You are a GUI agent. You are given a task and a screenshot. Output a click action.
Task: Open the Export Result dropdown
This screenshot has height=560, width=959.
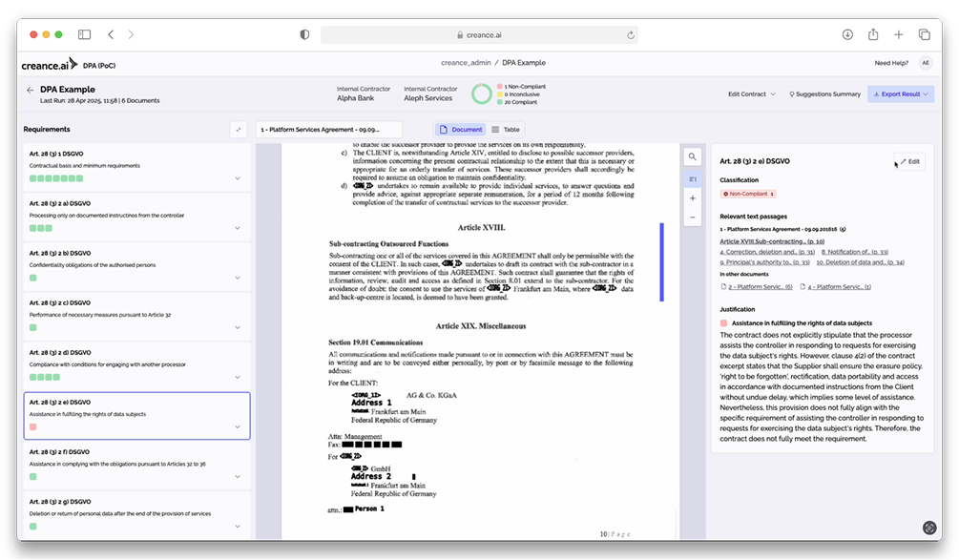(900, 94)
